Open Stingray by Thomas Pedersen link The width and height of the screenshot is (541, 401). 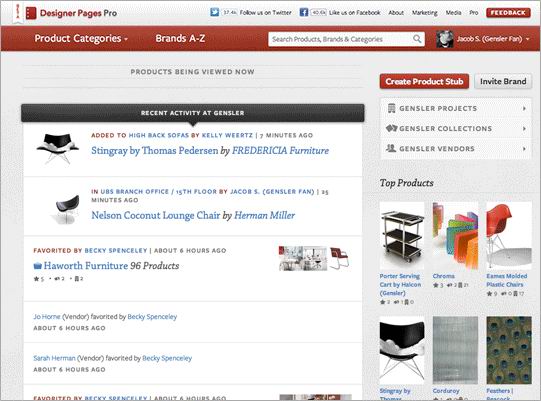click(x=155, y=150)
